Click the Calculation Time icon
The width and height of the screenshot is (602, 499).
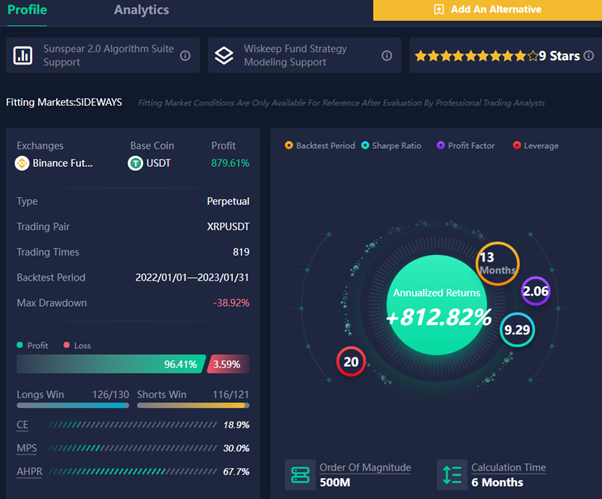[x=450, y=474]
